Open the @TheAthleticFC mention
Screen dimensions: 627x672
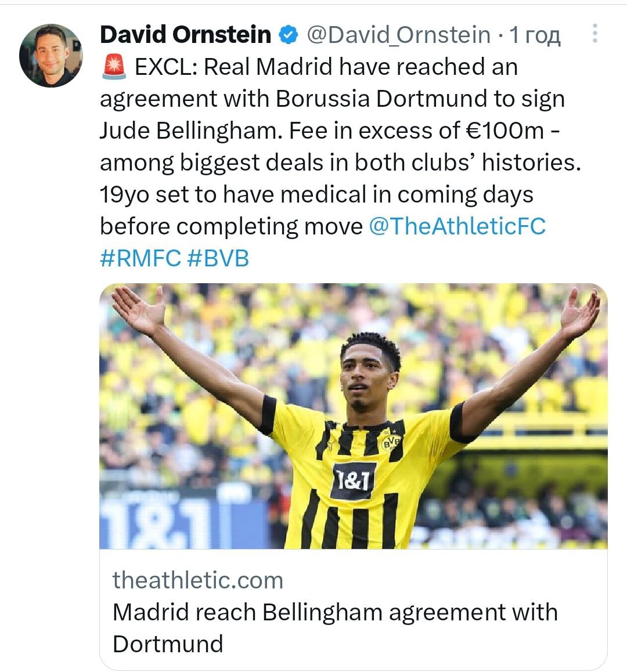(x=457, y=226)
